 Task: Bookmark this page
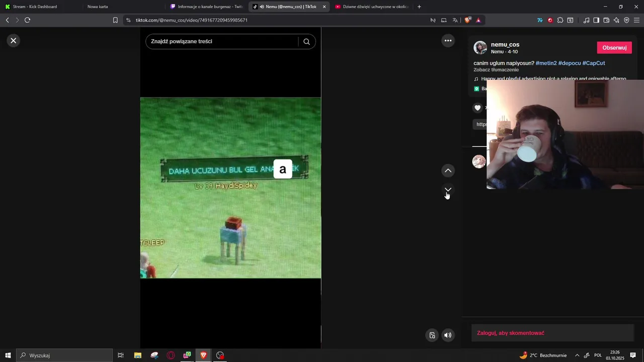(115, 20)
